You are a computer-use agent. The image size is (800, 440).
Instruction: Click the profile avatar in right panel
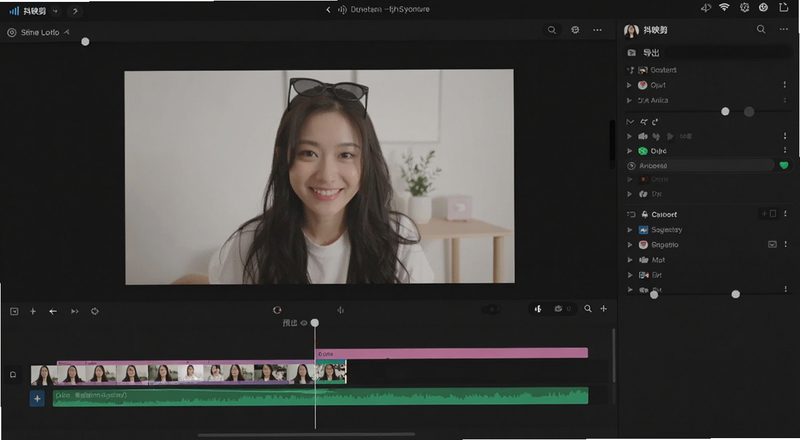click(x=631, y=31)
